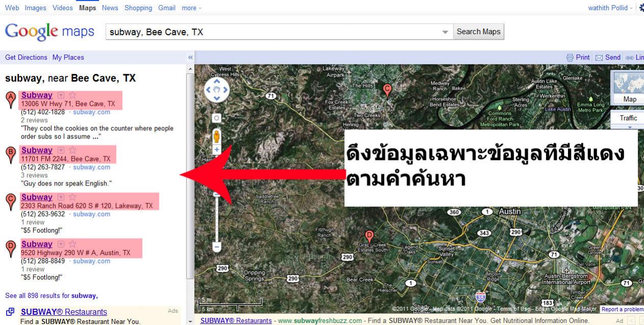Open SUBWAY® Restaurants ad link below the map

[236, 320]
